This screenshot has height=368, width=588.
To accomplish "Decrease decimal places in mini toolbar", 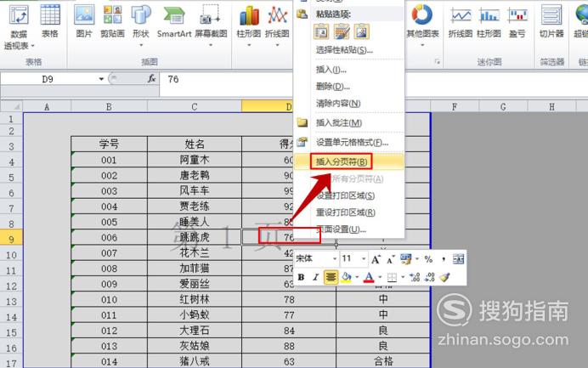I will 430,277.
